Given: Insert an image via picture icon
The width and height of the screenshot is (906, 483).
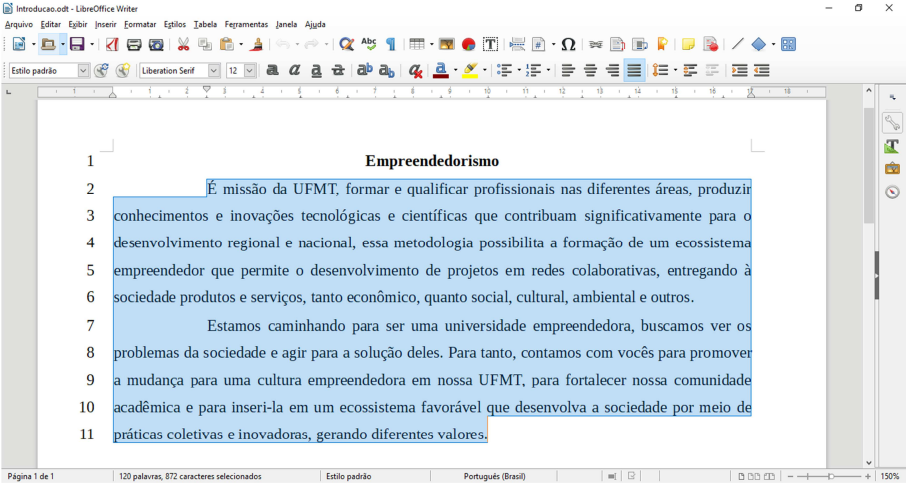Looking at the screenshot, I should coord(447,44).
